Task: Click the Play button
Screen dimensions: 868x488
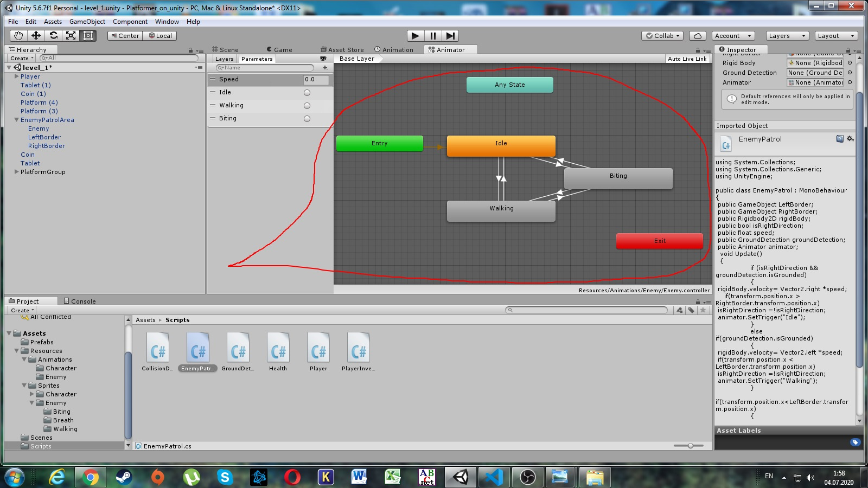Action: [x=416, y=36]
